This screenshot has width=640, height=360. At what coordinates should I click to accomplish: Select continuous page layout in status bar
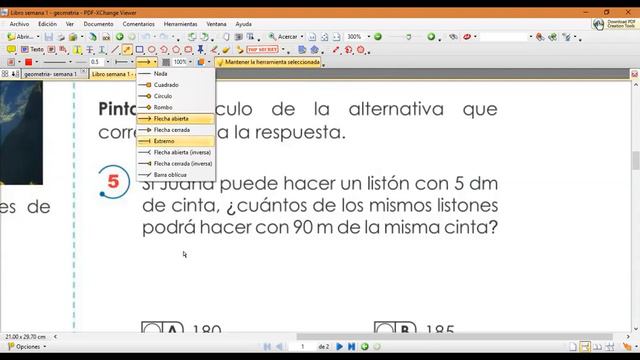point(585,347)
